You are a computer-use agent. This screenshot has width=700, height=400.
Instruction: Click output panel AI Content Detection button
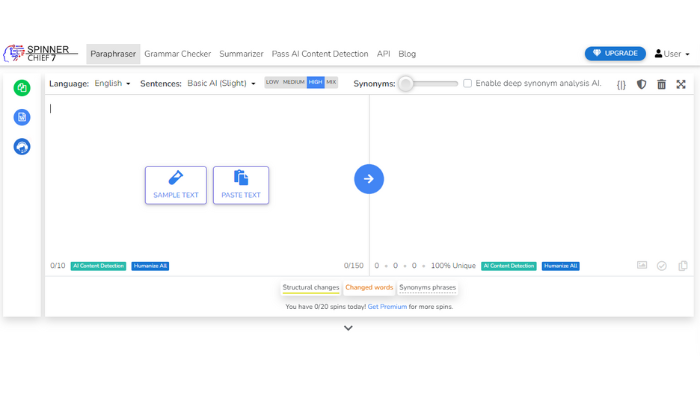pyautogui.click(x=508, y=266)
